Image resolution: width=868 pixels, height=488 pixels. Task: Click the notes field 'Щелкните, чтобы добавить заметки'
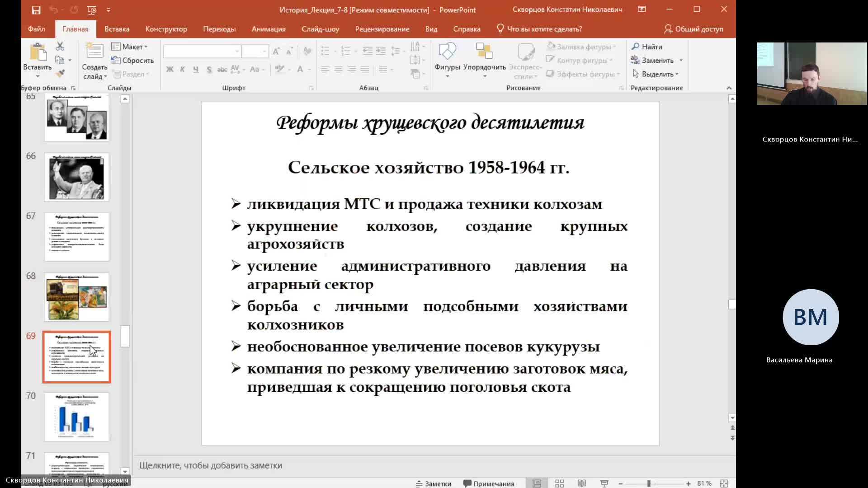[x=211, y=465]
